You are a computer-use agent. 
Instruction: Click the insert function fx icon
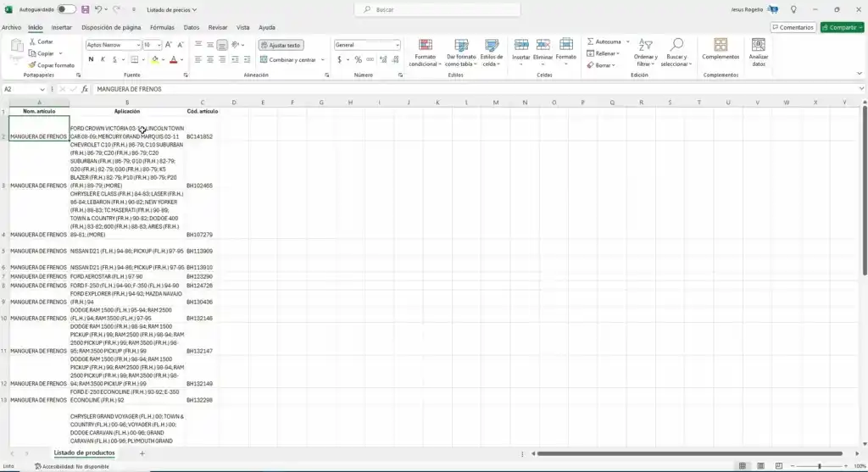click(85, 89)
